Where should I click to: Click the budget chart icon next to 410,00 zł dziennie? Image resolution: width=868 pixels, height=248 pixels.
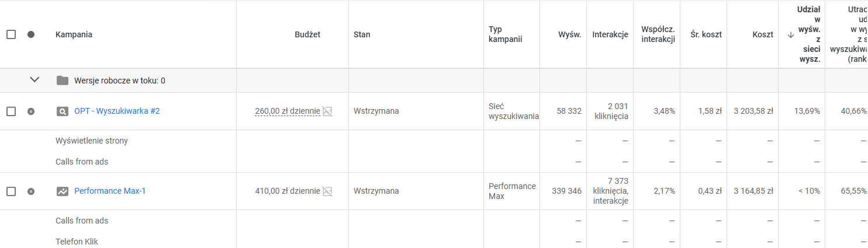(x=327, y=191)
